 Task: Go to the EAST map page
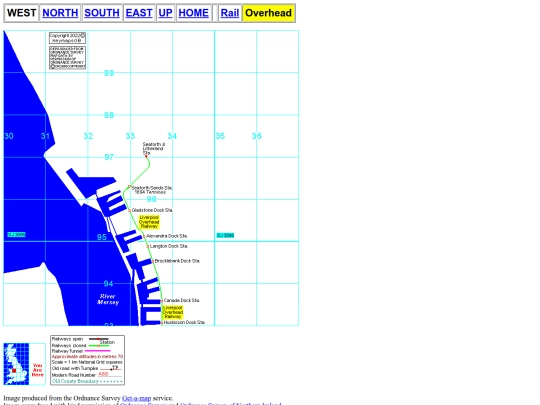coord(139,13)
